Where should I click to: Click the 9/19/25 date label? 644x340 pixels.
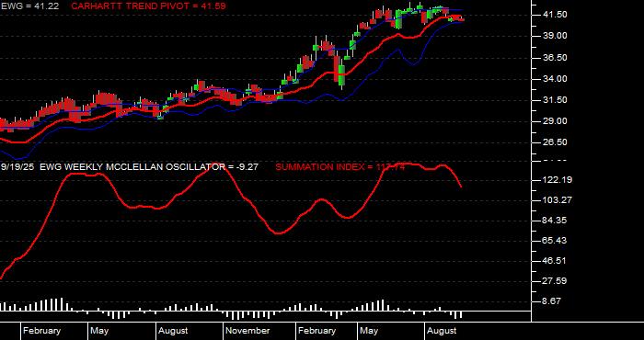pyautogui.click(x=18, y=167)
